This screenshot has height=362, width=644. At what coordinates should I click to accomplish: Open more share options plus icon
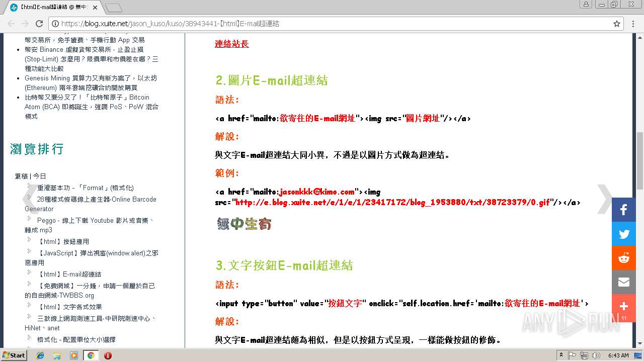pos(624,308)
